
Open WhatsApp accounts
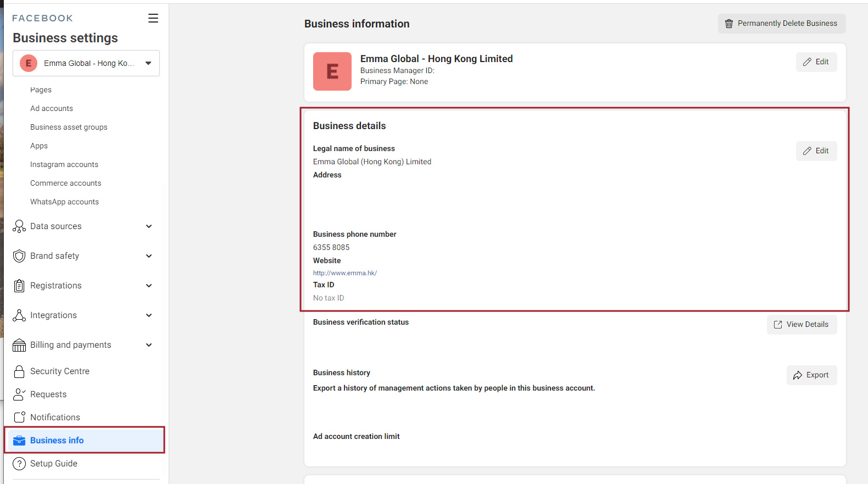[64, 202]
